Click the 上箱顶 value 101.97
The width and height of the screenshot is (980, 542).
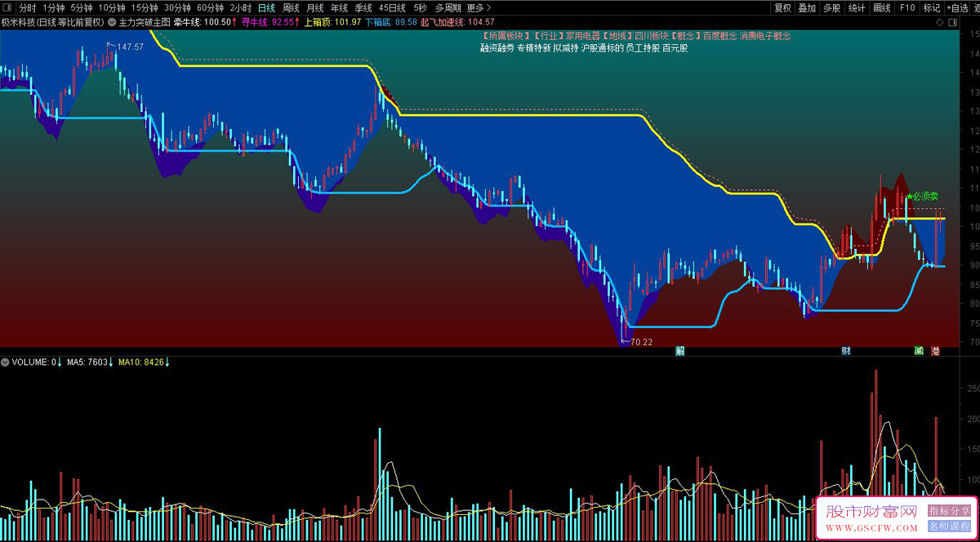348,23
